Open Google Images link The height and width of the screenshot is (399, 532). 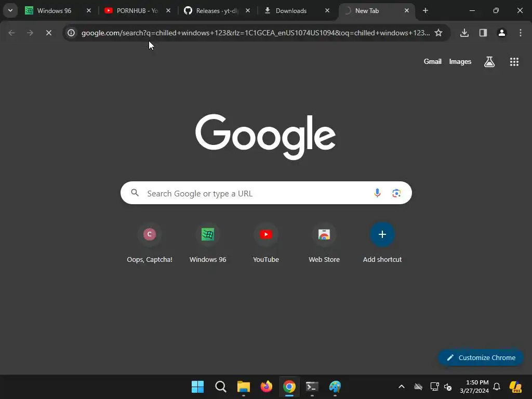460,61
